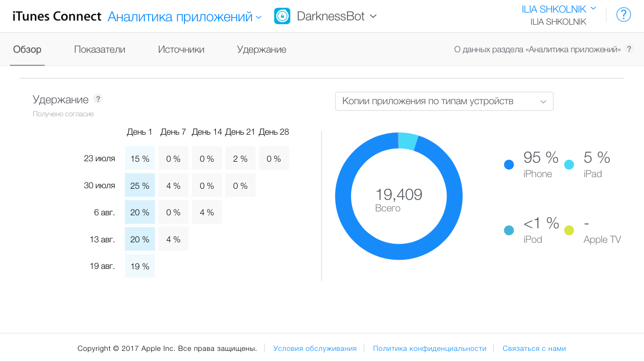The height and width of the screenshot is (362, 644).
Task: Open Копии приложения по типам устройств dropdown
Action: point(444,101)
